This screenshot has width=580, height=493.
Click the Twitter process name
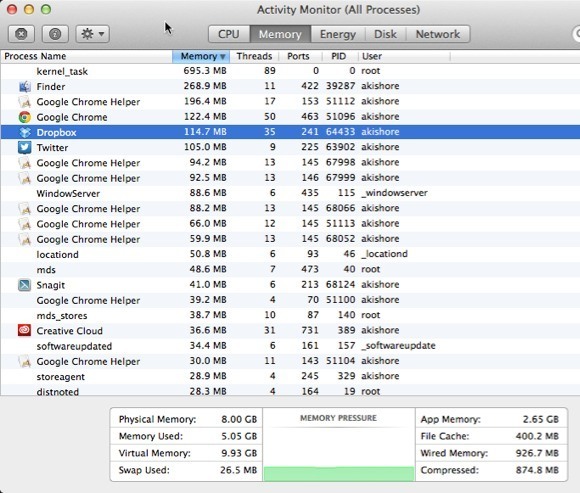pos(52,148)
